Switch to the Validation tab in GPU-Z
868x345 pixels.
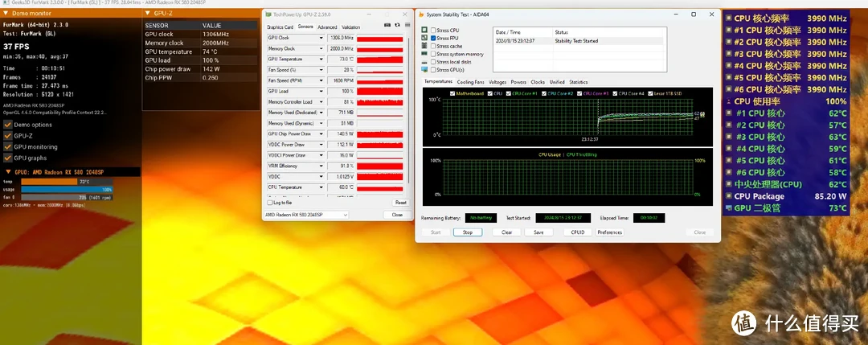click(350, 27)
